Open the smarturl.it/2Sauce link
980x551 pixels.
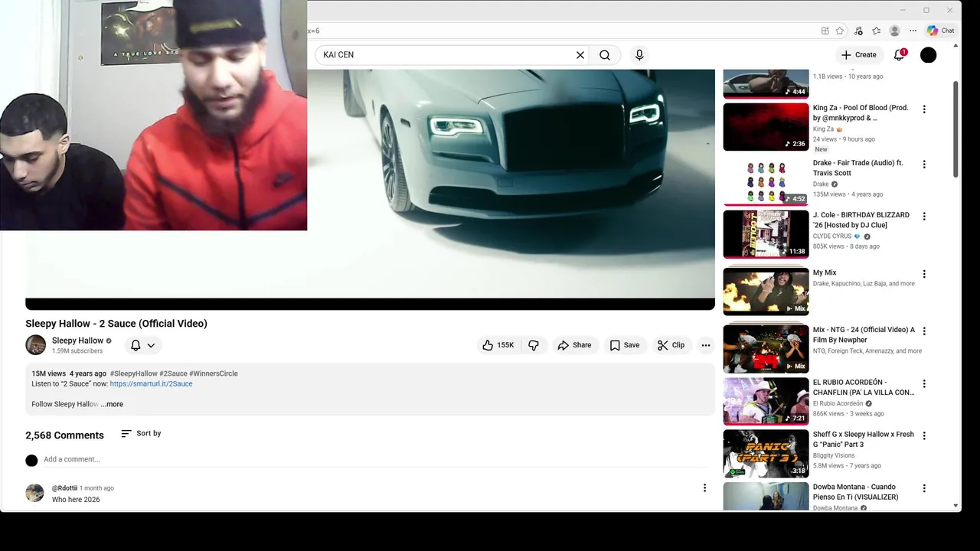tap(151, 383)
